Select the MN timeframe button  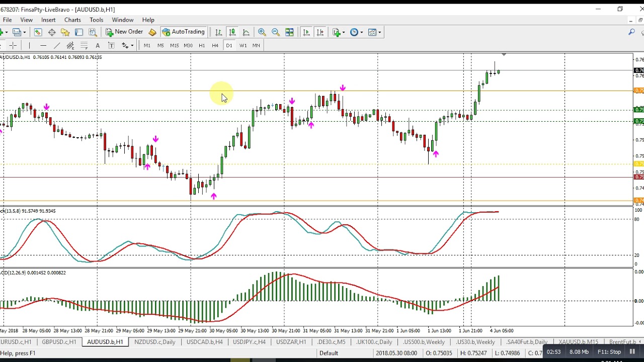pos(256,46)
